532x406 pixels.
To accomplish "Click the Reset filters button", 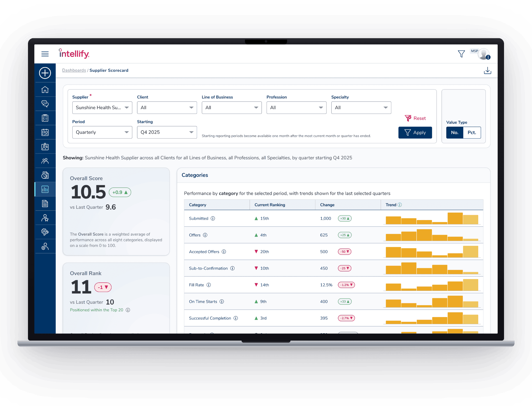I will point(415,118).
